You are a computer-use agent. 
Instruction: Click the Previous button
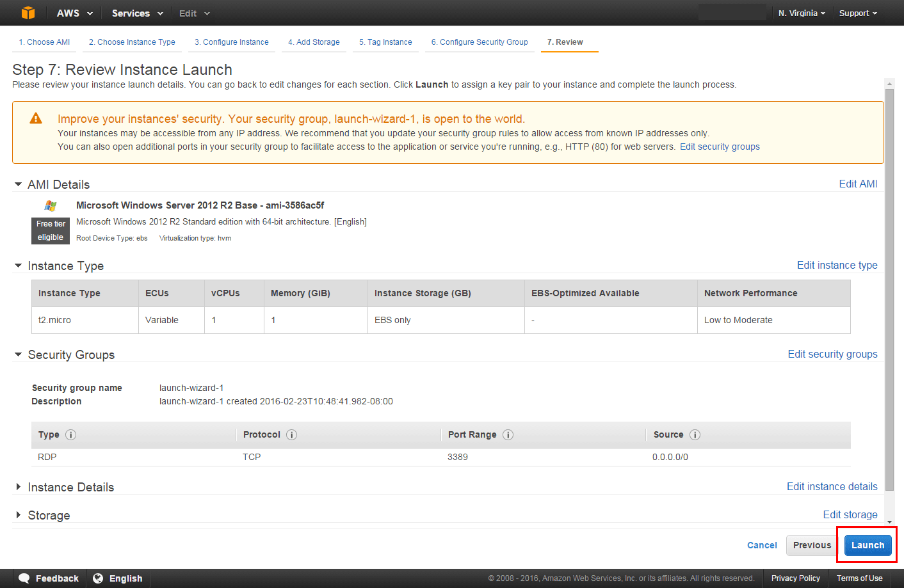811,545
